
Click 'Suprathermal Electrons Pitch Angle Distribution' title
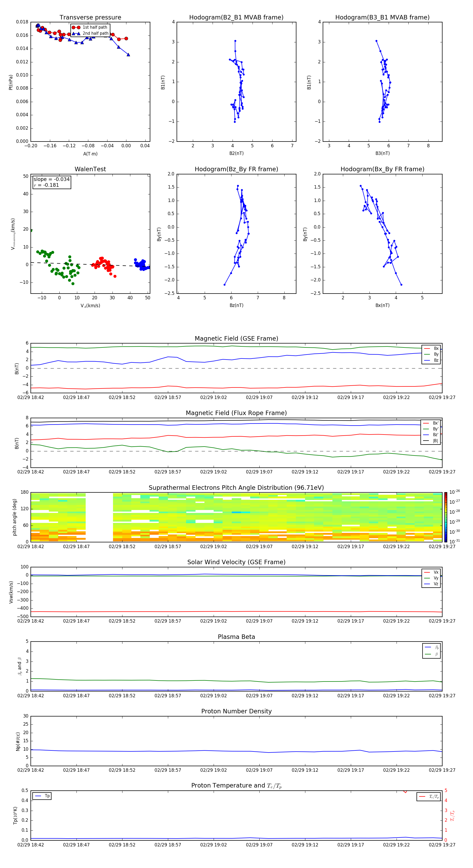(x=236, y=488)
